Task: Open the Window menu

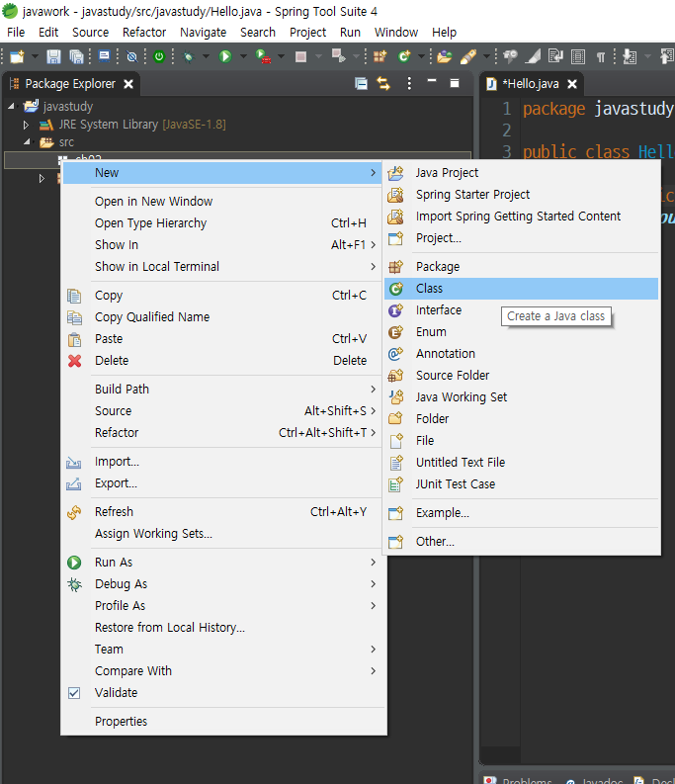Action: tap(396, 33)
